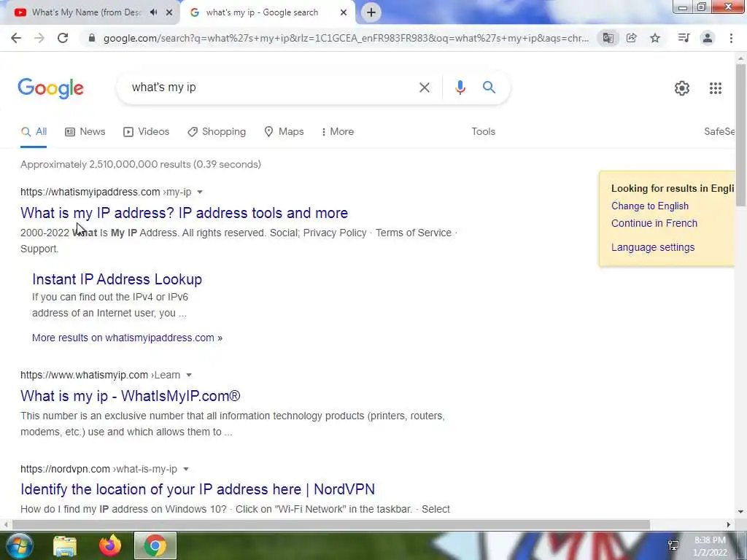The width and height of the screenshot is (747, 560).
Task: Open the More search filters menu
Action: [338, 131]
